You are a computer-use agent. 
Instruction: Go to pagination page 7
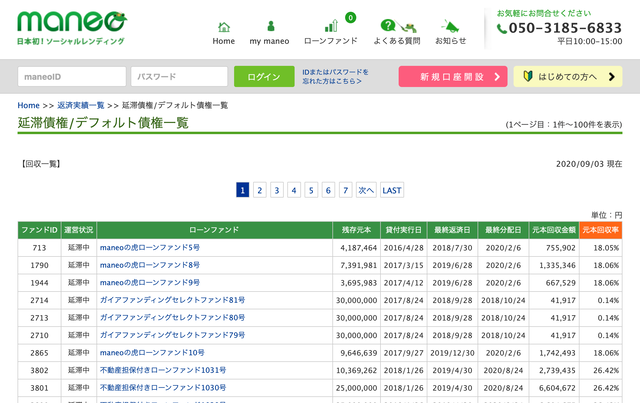point(345,190)
